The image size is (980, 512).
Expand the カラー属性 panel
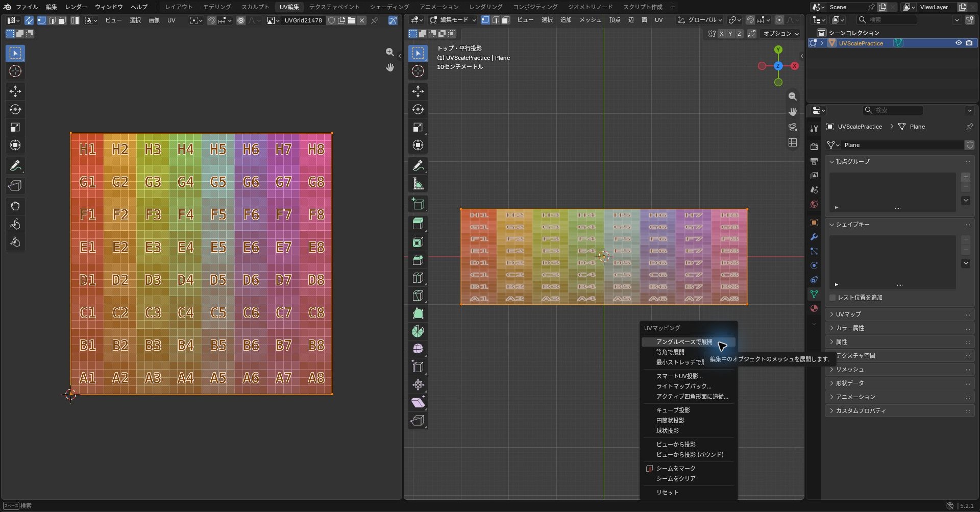point(900,328)
